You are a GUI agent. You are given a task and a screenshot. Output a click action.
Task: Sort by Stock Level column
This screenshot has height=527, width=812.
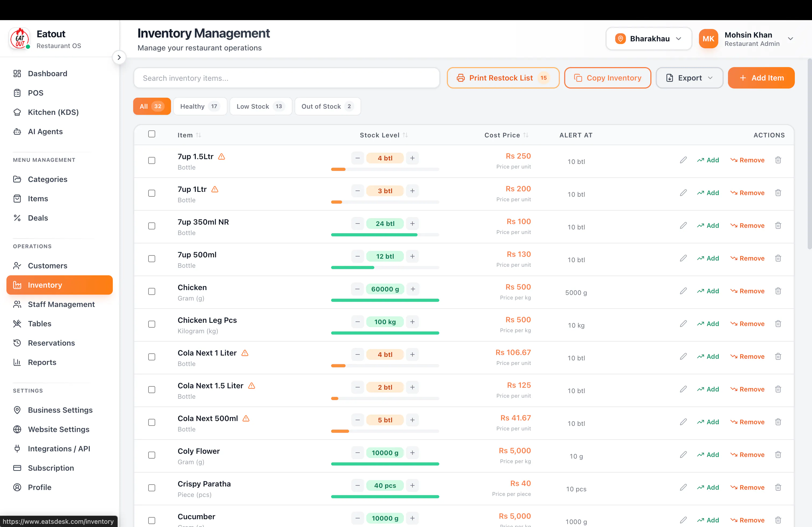tap(384, 135)
